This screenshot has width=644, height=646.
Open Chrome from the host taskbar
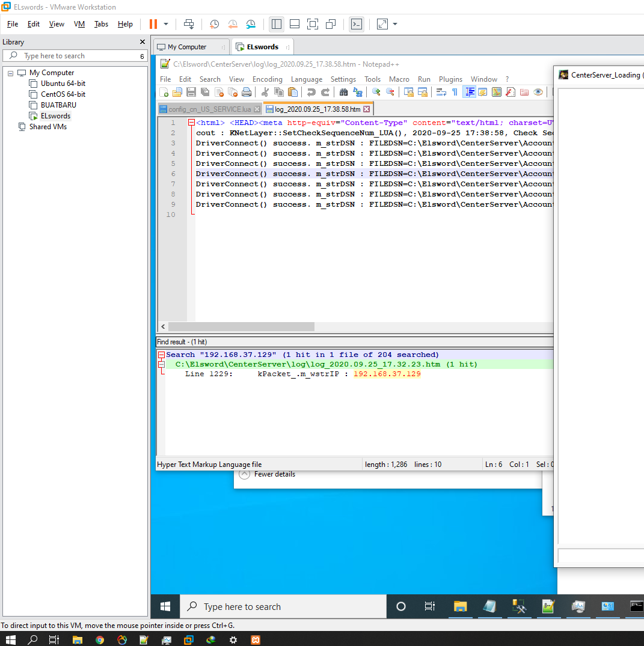[100, 640]
